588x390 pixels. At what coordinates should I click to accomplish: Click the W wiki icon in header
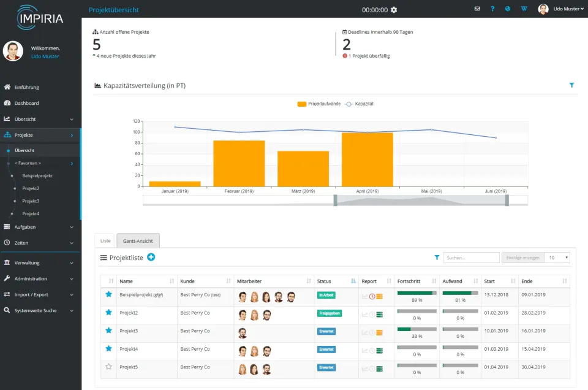524,9
